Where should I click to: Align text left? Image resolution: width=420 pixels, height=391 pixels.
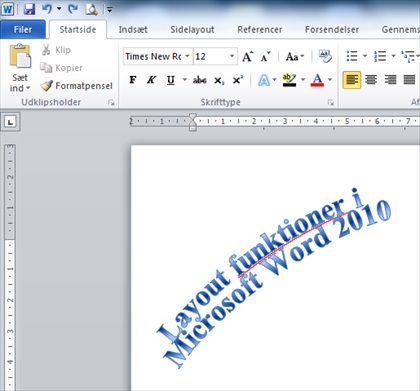coord(352,80)
